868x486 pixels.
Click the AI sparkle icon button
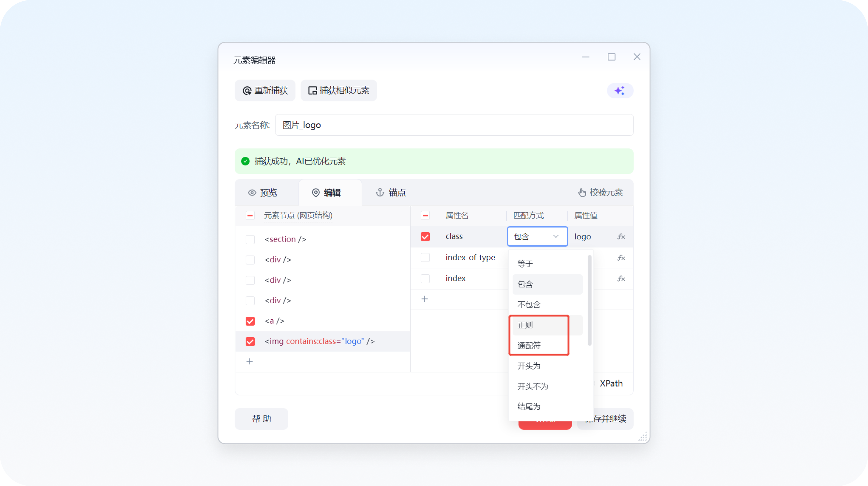point(620,91)
